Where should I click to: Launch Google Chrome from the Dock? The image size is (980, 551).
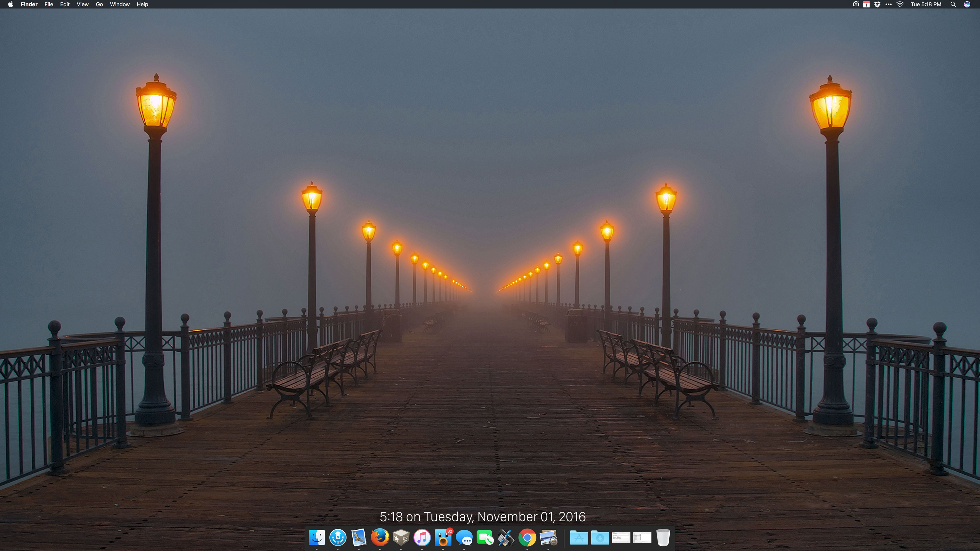527,538
